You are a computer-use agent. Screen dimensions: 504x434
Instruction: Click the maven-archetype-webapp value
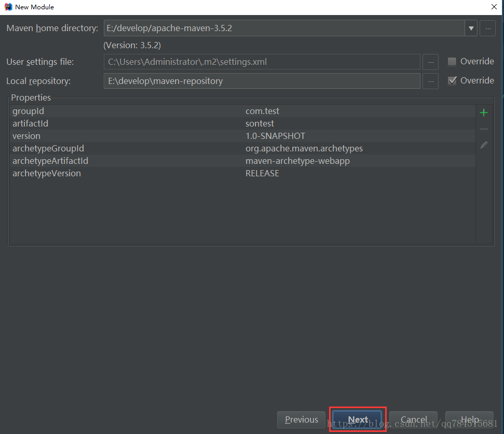297,161
